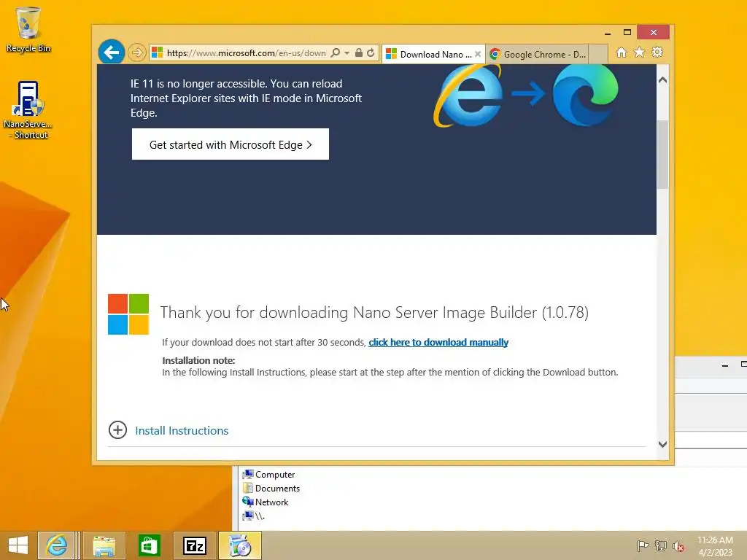
Task: Select Computer in the background window list
Action: [268, 474]
